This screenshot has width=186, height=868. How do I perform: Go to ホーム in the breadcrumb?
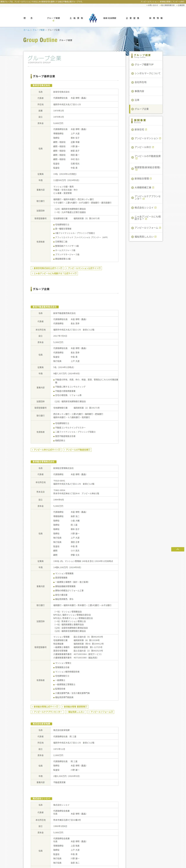[26, 30]
